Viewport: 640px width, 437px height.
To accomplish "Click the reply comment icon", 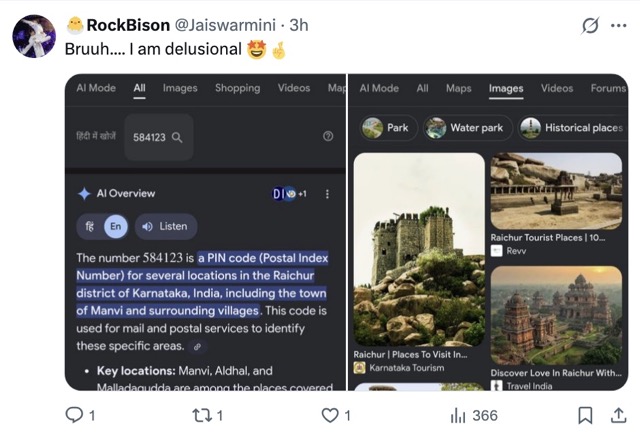I will point(73,415).
